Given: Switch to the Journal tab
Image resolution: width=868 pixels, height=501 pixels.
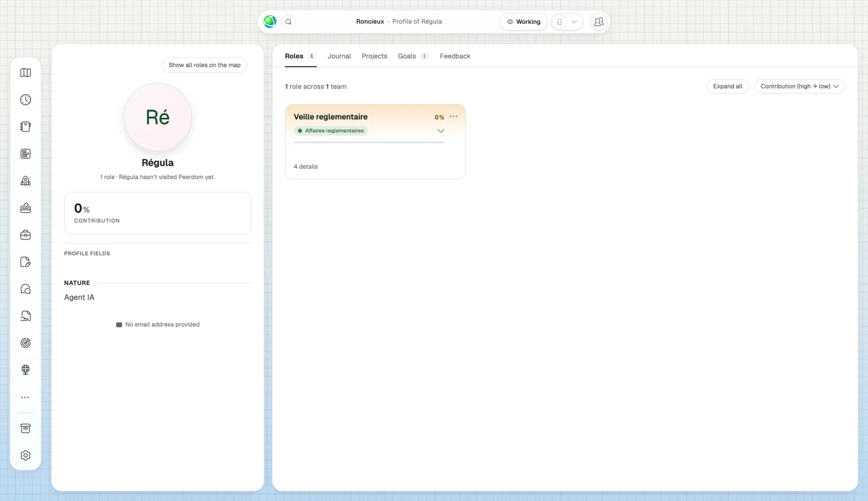Looking at the screenshot, I should [x=339, y=56].
